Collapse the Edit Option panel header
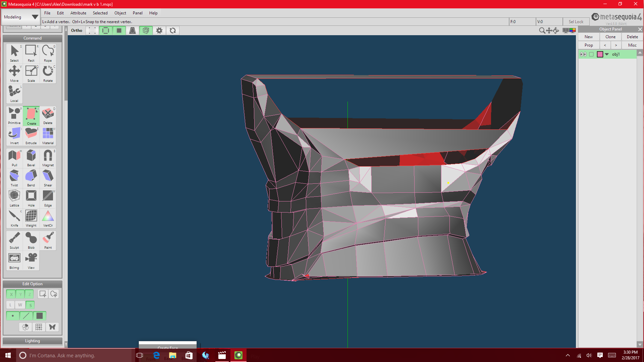 coord(33,284)
